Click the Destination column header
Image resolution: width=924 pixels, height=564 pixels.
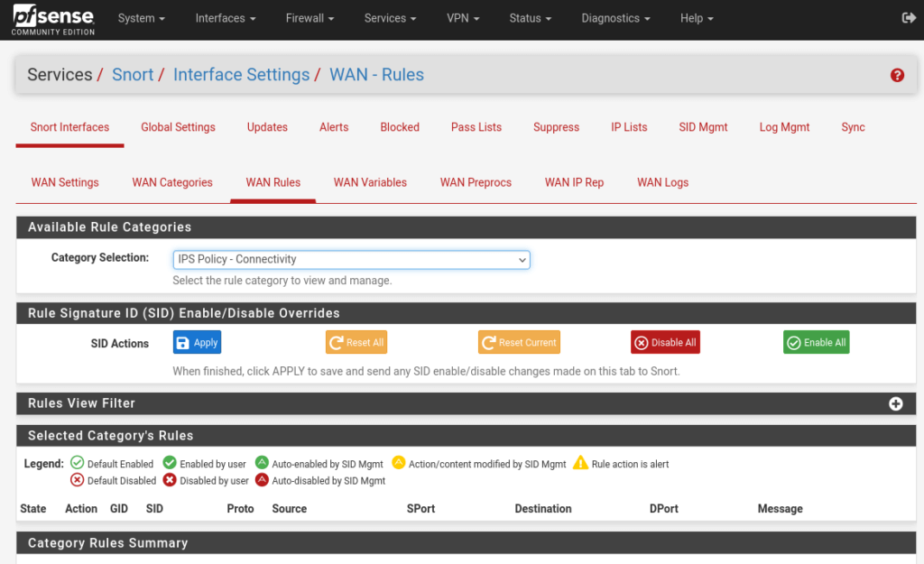pos(542,509)
